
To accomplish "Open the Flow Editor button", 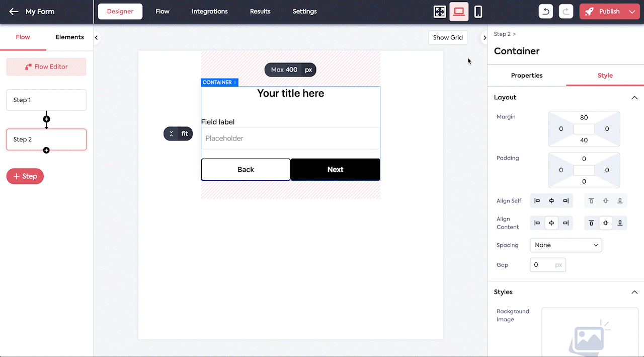I will [x=46, y=67].
